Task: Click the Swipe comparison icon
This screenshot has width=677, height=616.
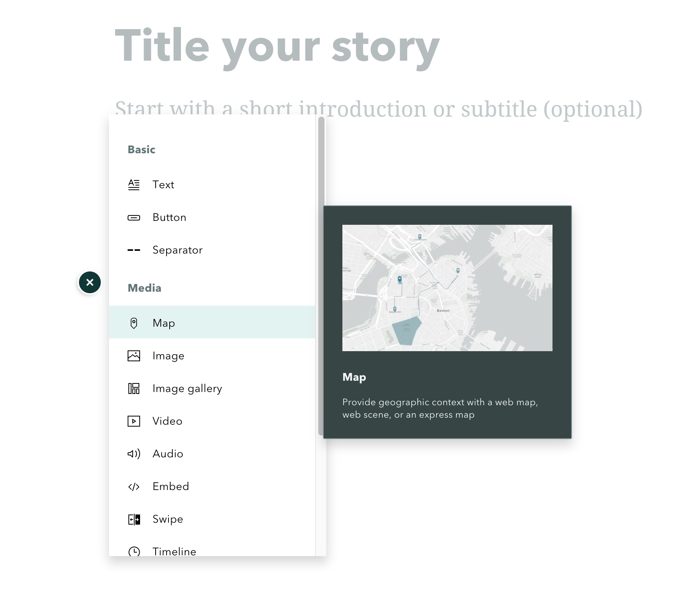Action: pyautogui.click(x=134, y=519)
